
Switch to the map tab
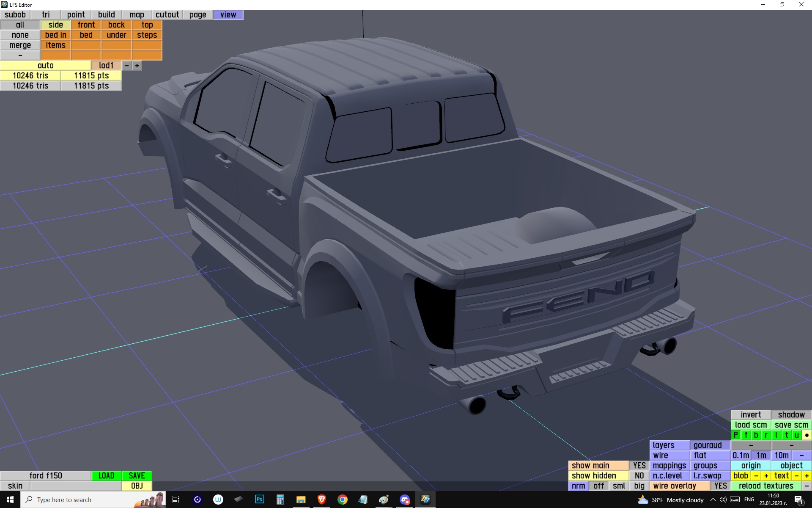[137, 15]
